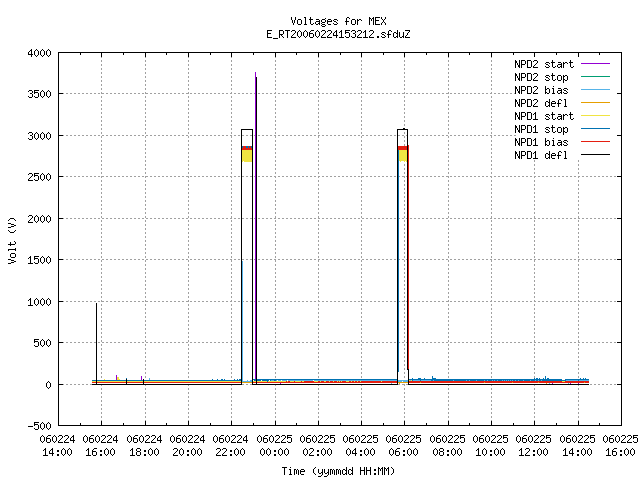Click the orange NPD2 defl legend line

coord(595,103)
